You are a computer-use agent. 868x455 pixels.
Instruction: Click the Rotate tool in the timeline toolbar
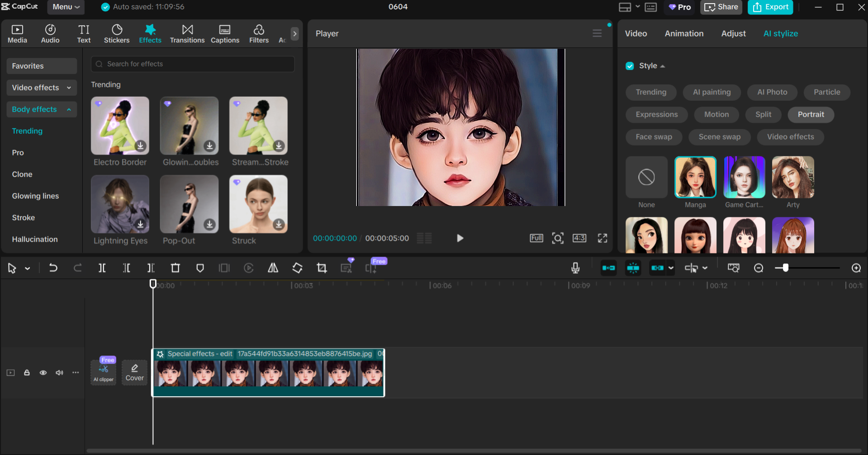click(x=297, y=267)
